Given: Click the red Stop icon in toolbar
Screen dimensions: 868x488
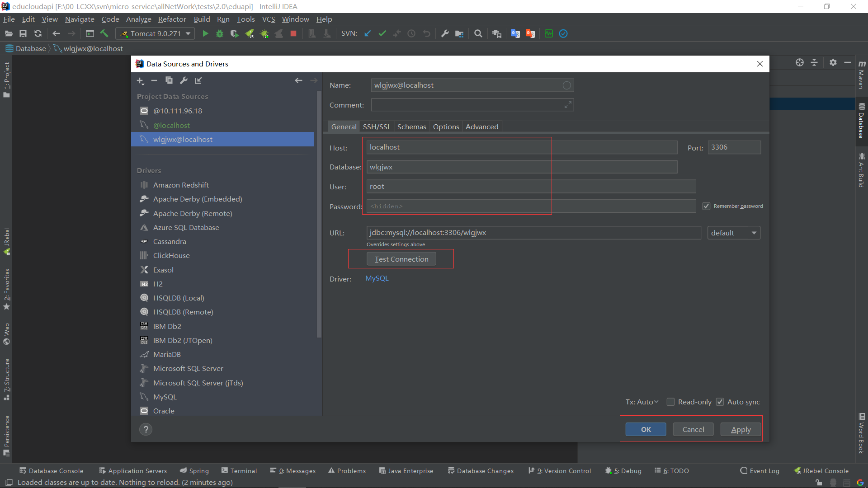Looking at the screenshot, I should [293, 33].
